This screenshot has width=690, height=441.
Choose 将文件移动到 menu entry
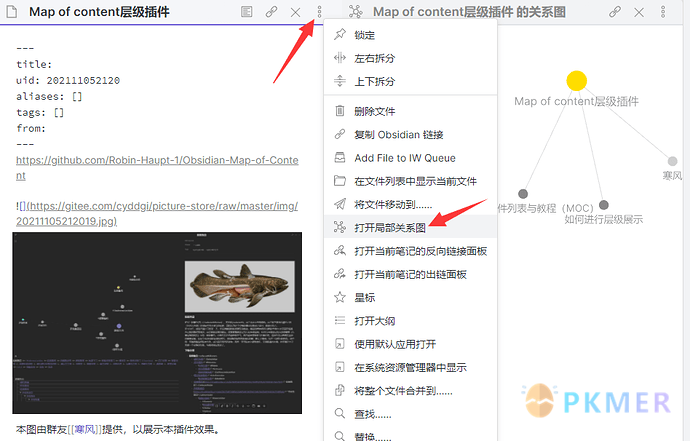click(x=410, y=204)
